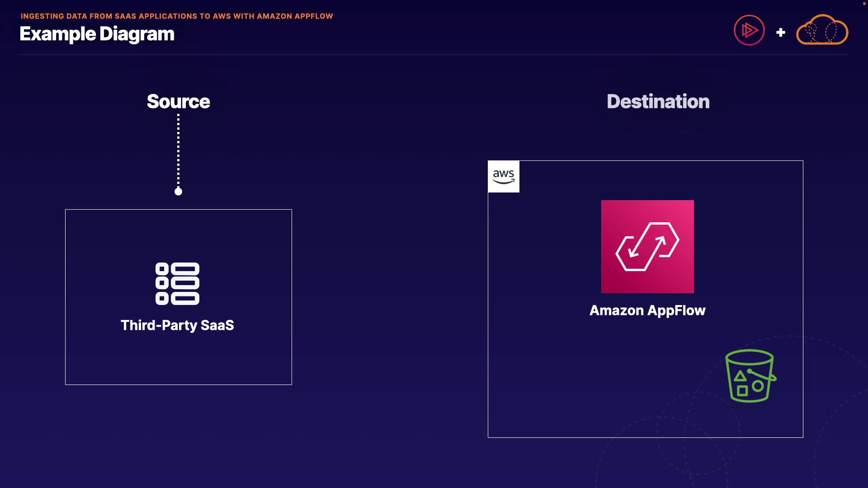This screenshot has height=488, width=868.
Task: Click the white dot ending the dotted line
Action: click(179, 192)
